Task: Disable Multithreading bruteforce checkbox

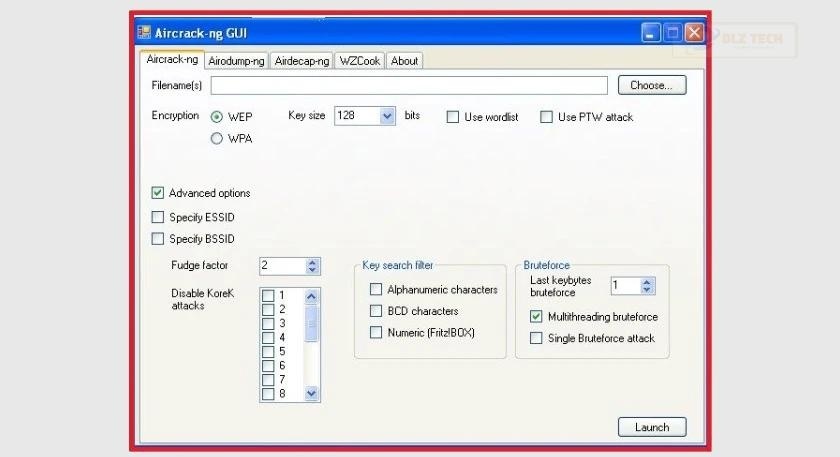Action: [536, 317]
